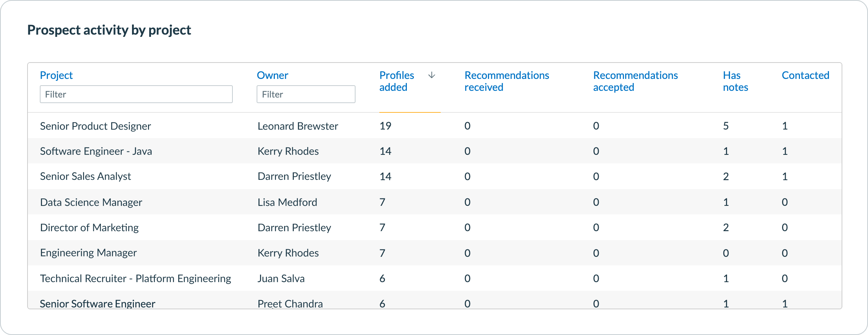Sort table by Project column
This screenshot has height=335, width=868.
point(56,76)
